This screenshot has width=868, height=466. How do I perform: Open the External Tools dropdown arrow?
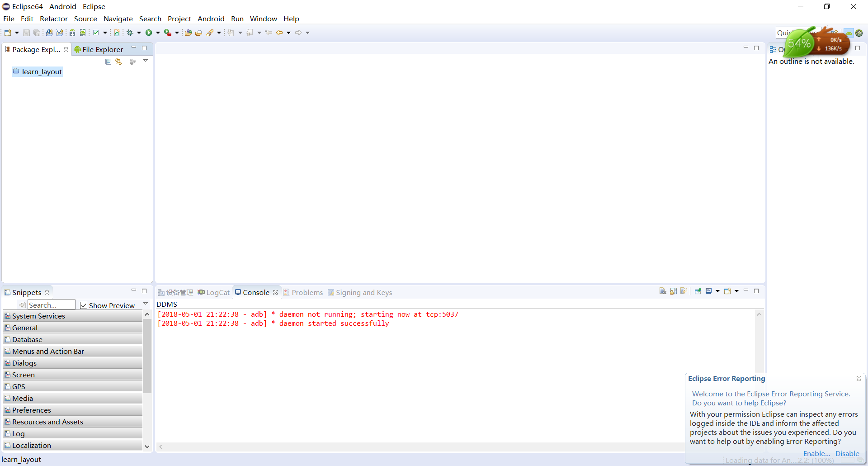pyautogui.click(x=177, y=33)
